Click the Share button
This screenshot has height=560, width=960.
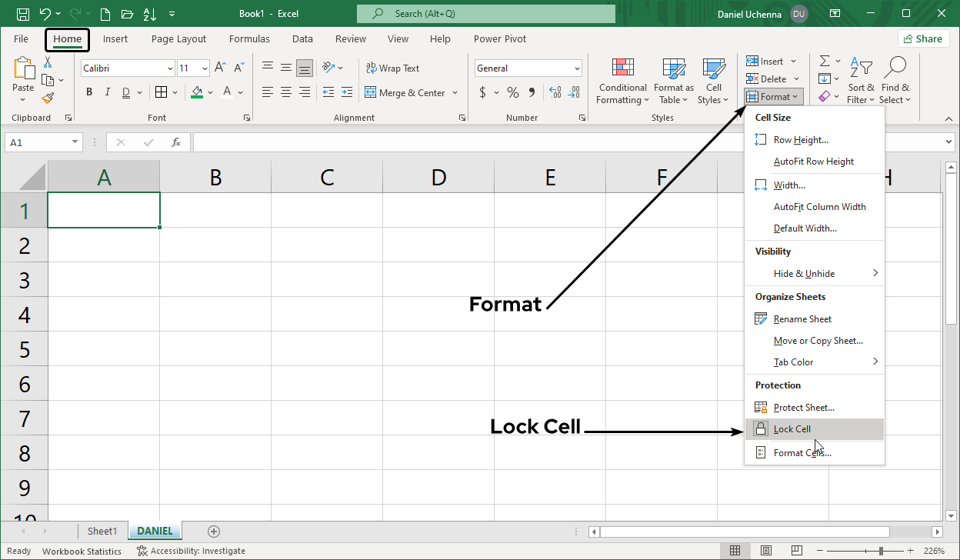tap(922, 39)
